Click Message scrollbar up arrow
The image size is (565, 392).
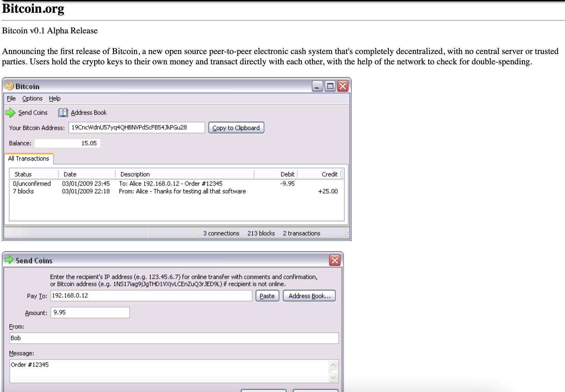[x=333, y=365]
